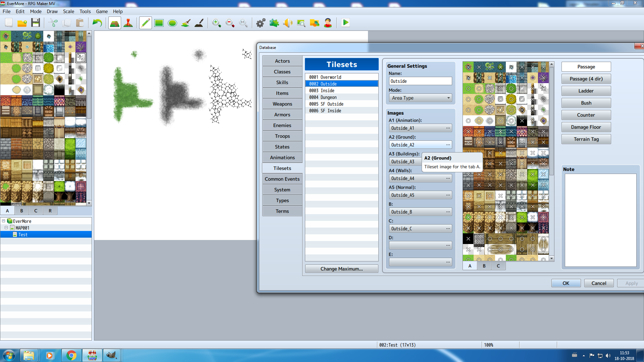The height and width of the screenshot is (362, 644).
Task: Toggle the Terrain Tag mode button
Action: 586,139
